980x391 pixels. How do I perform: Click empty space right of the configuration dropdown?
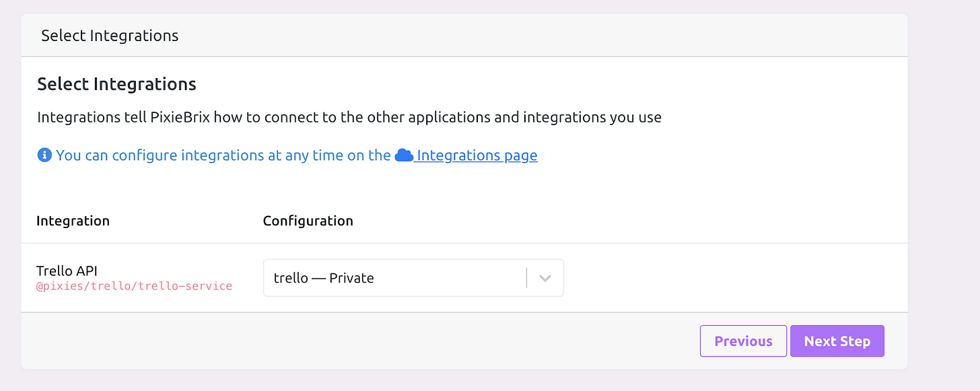pyautogui.click(x=707, y=277)
